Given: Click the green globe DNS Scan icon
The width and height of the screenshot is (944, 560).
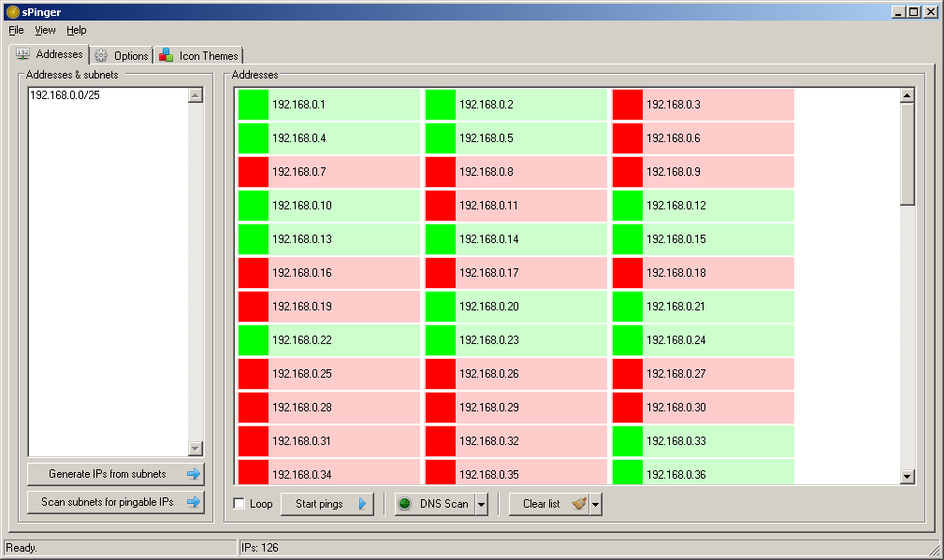Looking at the screenshot, I should tap(404, 504).
